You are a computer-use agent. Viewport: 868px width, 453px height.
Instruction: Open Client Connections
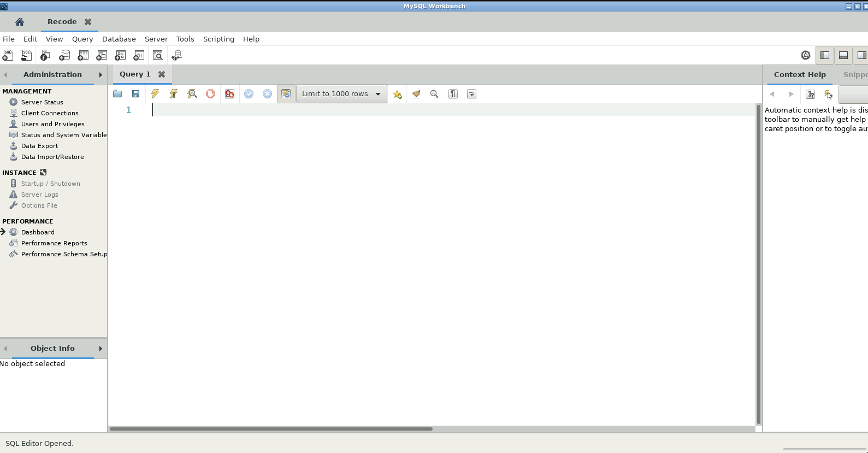[x=50, y=113]
